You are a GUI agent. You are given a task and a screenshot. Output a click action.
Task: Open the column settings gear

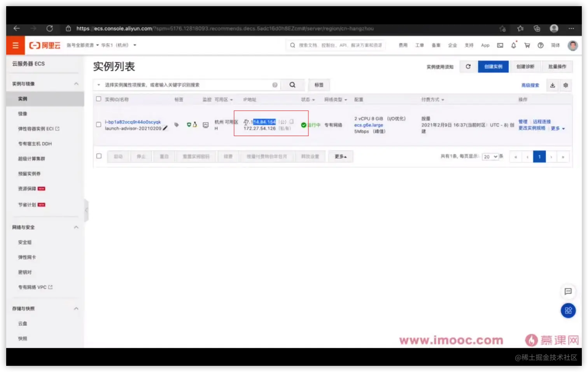565,85
